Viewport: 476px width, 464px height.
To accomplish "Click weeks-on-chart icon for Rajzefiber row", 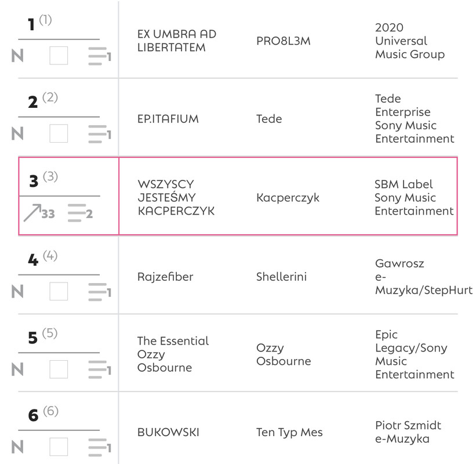I will pyautogui.click(x=100, y=292).
